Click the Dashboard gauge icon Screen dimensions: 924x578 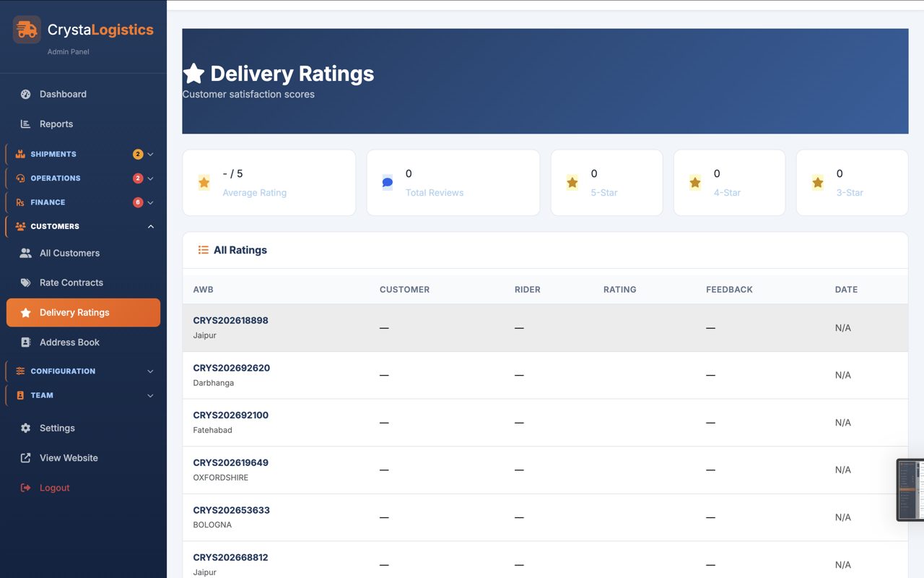pyautogui.click(x=26, y=94)
